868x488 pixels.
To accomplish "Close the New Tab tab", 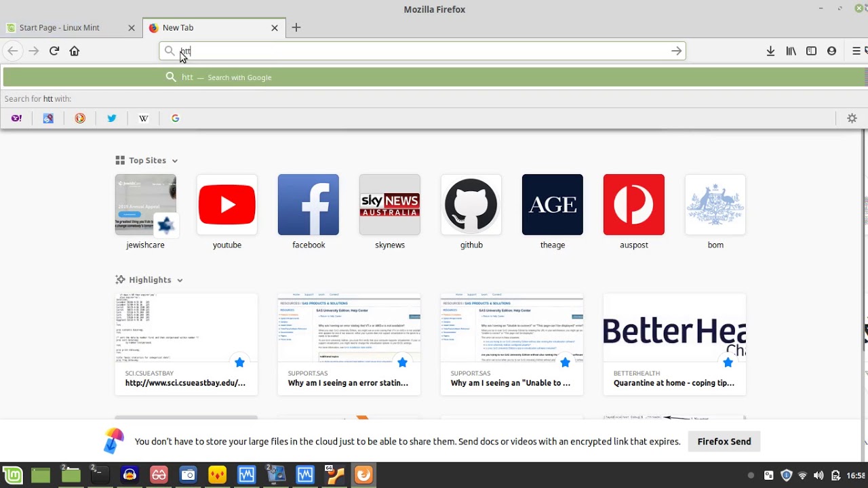I will click(275, 28).
